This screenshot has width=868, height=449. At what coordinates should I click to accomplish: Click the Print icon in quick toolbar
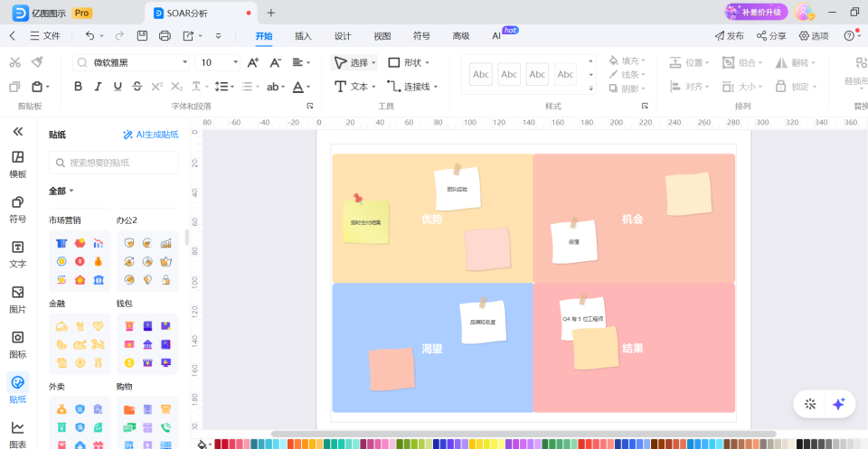coord(165,36)
